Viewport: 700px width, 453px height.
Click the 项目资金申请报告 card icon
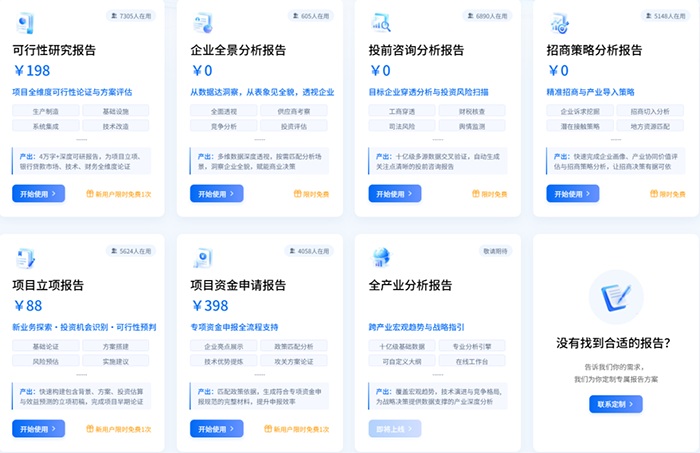(x=203, y=258)
